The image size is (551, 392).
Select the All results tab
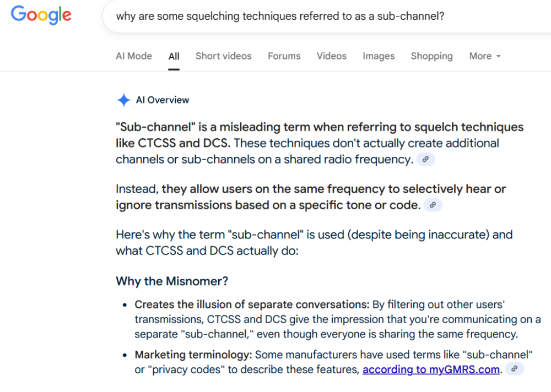174,56
